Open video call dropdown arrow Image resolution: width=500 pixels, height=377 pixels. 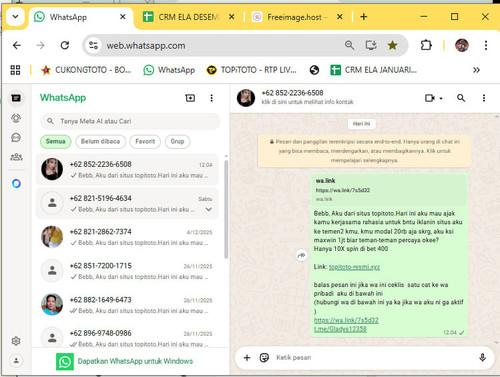(x=441, y=98)
